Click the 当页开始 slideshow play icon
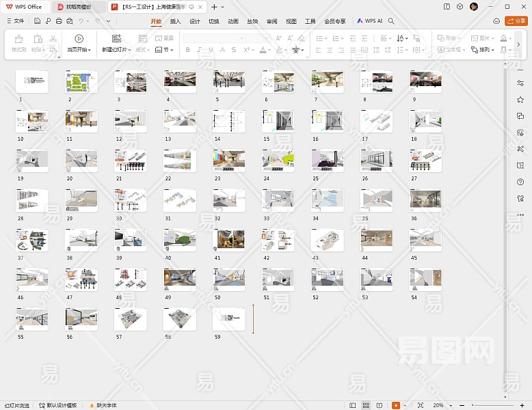This screenshot has width=532, height=410. click(79, 39)
